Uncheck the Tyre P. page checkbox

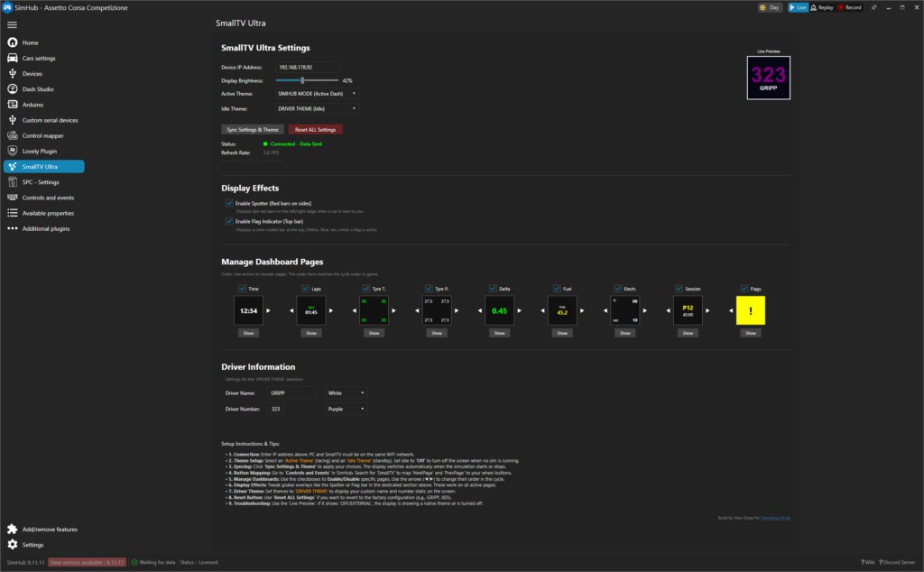point(429,289)
